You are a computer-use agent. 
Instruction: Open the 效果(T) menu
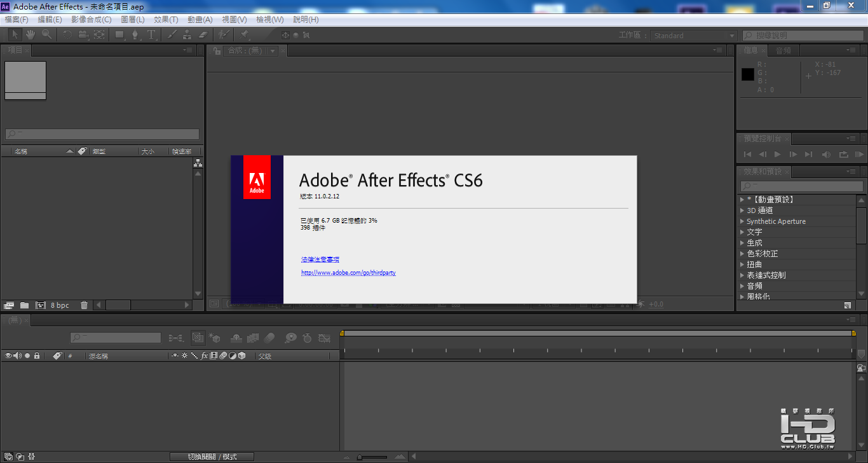(x=166, y=20)
